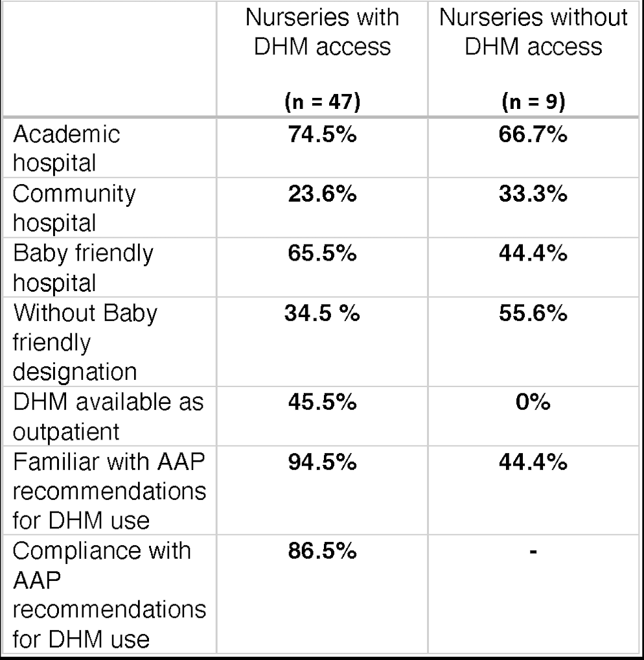Image resolution: width=644 pixels, height=660 pixels.
Task: Click the (n = 47) sample size text
Action: (322, 102)
